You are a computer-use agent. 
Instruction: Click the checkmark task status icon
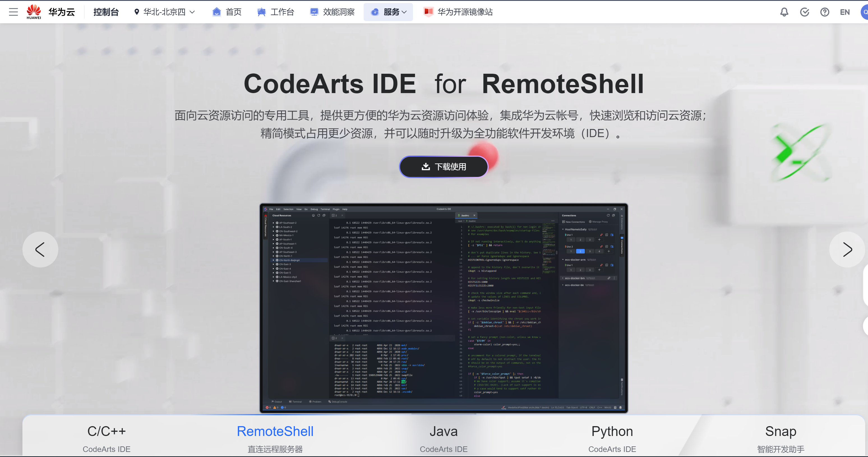coord(804,12)
